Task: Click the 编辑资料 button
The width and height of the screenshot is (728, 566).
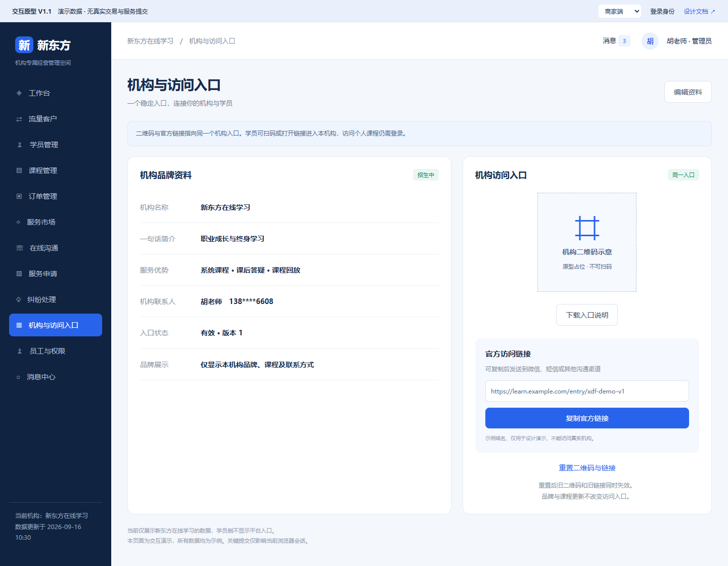Action: (x=688, y=92)
